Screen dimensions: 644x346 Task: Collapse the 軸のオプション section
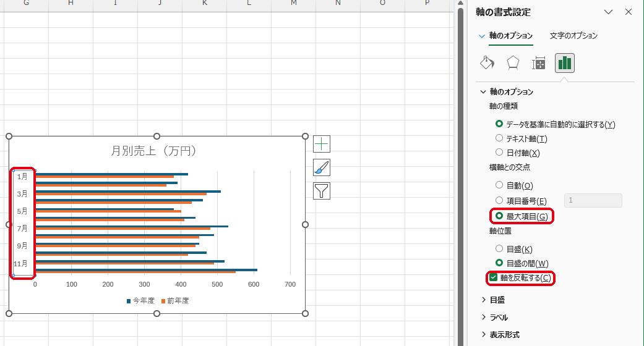coord(483,91)
